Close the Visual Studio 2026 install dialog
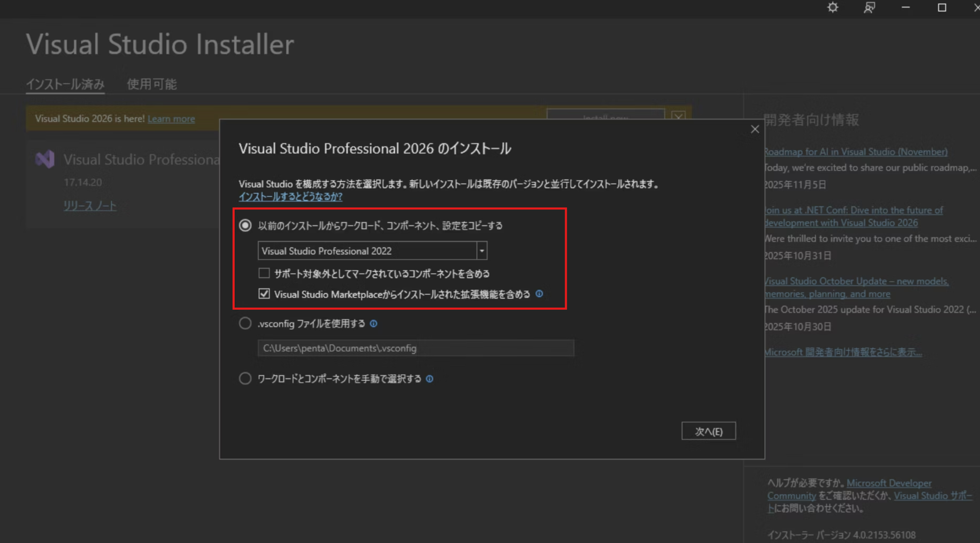The height and width of the screenshot is (543, 980). tap(755, 129)
